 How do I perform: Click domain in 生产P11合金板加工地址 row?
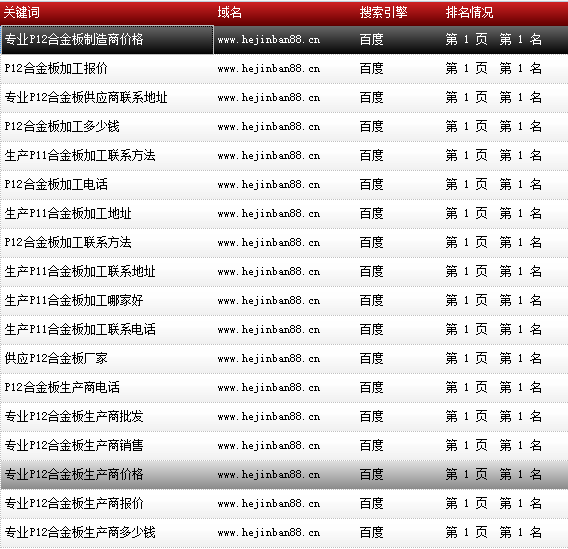pyautogui.click(x=269, y=213)
